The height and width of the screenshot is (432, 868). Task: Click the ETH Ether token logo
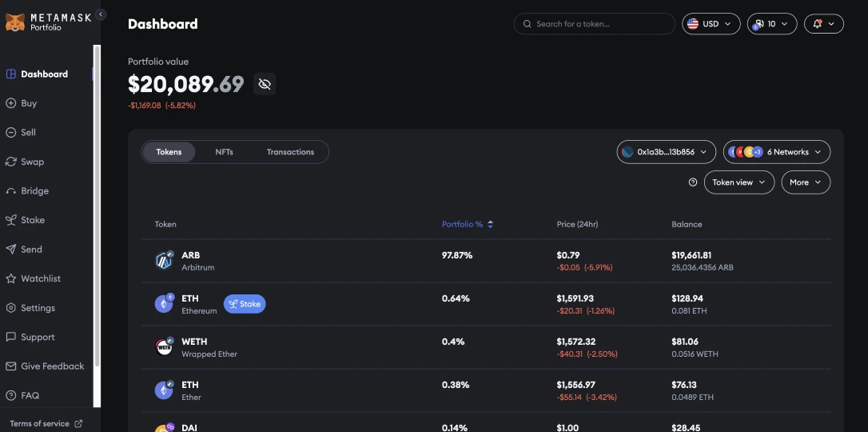[x=164, y=390]
